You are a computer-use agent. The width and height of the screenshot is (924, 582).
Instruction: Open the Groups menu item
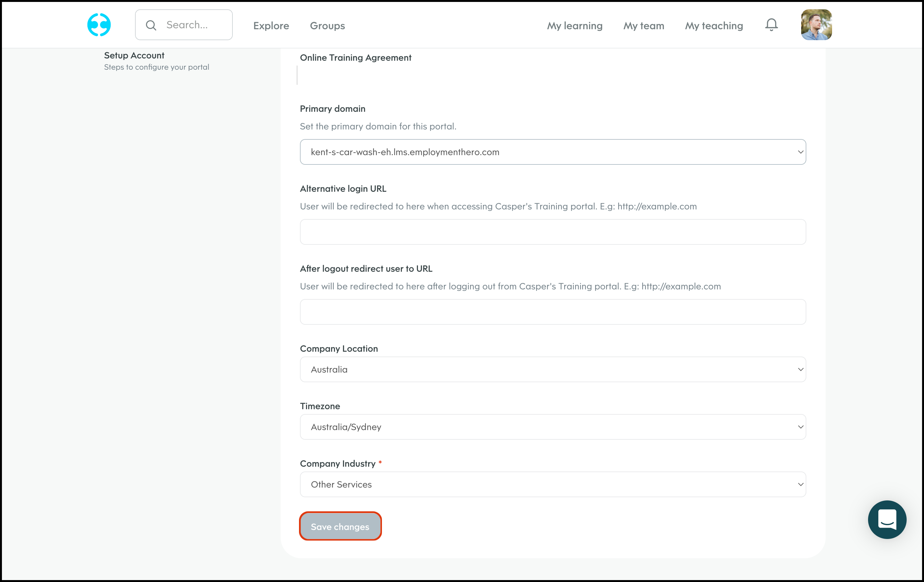[327, 26]
